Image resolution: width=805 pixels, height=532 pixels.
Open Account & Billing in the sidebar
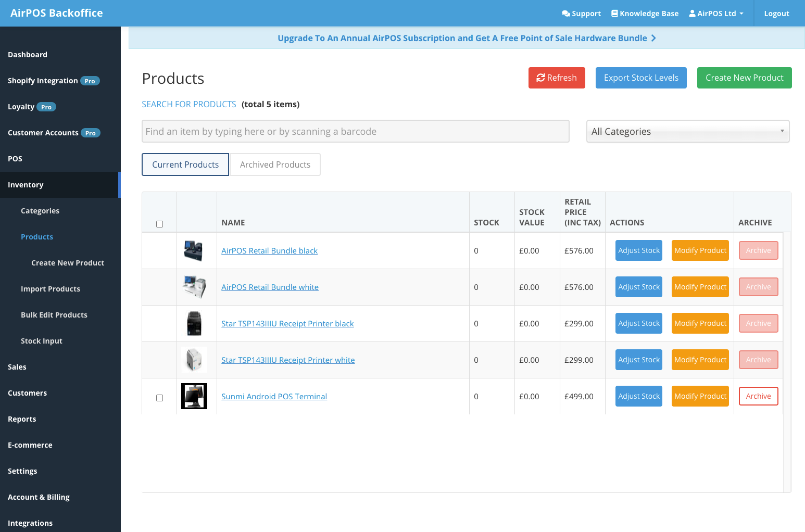tap(39, 497)
